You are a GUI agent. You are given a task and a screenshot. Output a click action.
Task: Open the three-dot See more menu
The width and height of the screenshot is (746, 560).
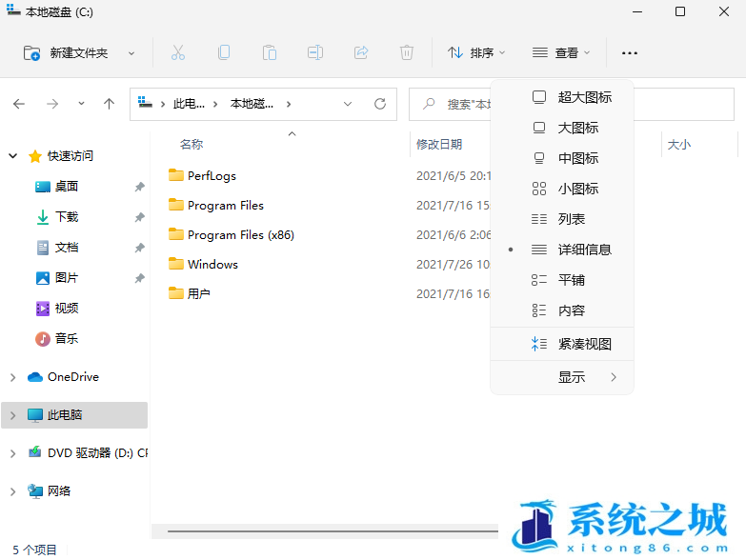(630, 52)
